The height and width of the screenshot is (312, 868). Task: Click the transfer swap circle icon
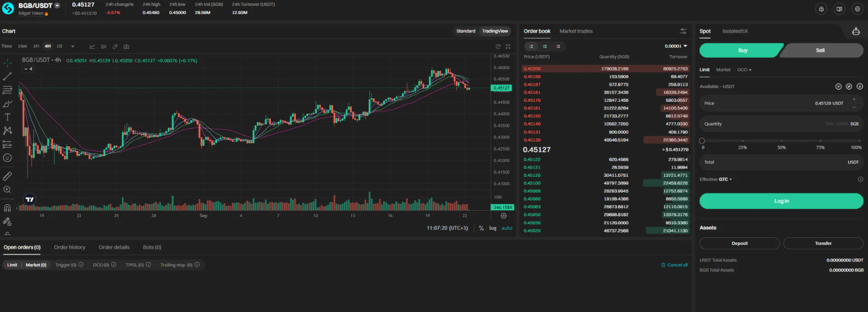coord(849,86)
